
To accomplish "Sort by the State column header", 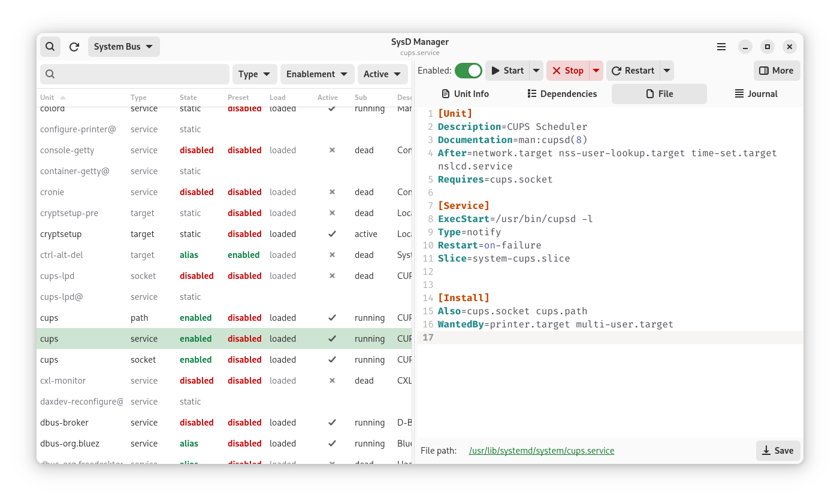I will click(x=188, y=98).
